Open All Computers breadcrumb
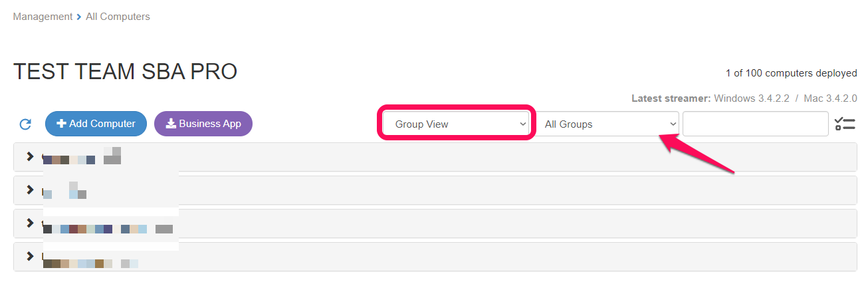The height and width of the screenshot is (286, 868). (x=118, y=17)
